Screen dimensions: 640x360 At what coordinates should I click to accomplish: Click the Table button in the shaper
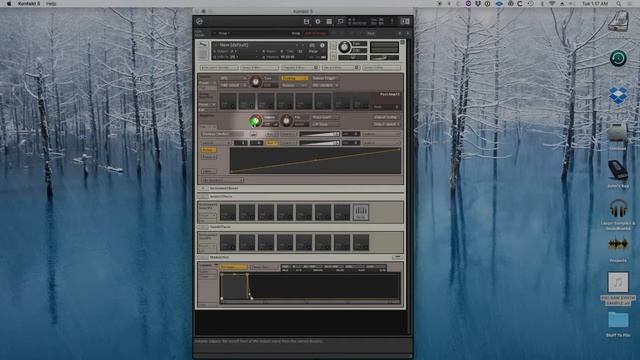pyautogui.click(x=209, y=157)
